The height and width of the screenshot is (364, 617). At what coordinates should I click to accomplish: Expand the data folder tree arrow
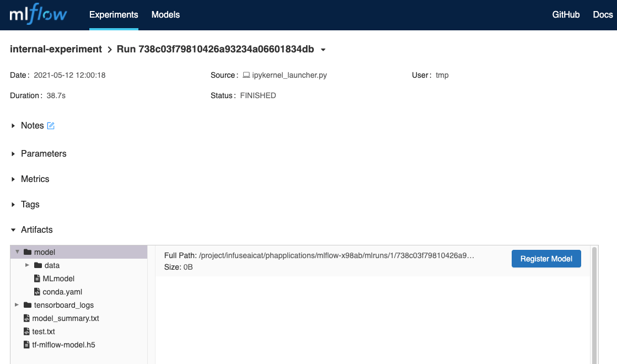[27, 265]
